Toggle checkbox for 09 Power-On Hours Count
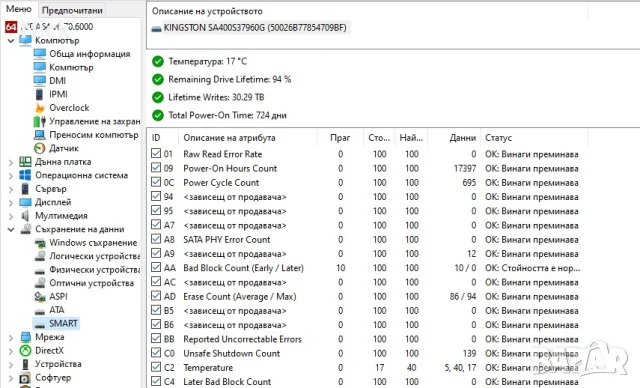The image size is (640, 388). point(156,168)
